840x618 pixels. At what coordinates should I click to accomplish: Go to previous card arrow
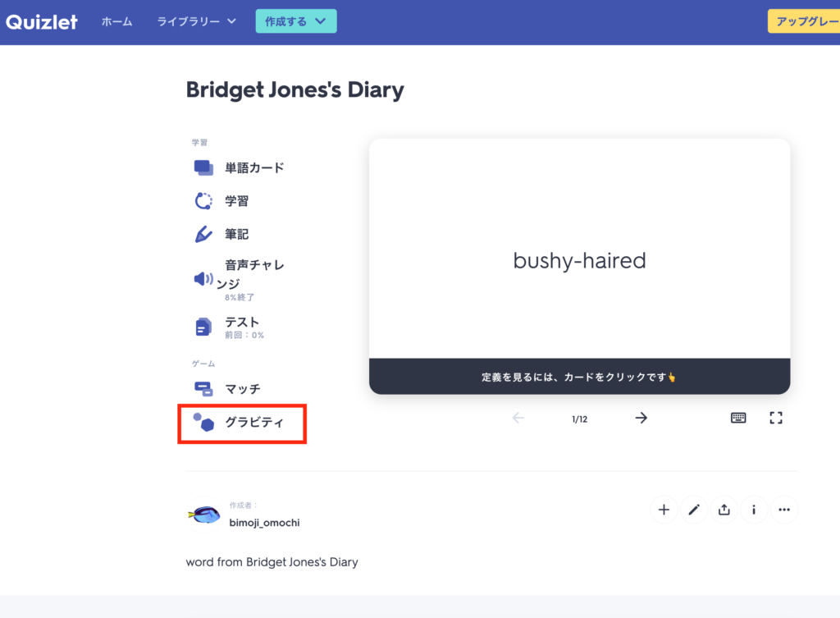tap(518, 418)
